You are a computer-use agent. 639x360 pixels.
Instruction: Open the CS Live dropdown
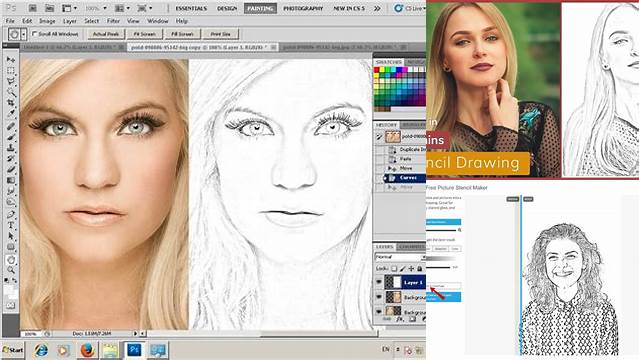click(410, 8)
